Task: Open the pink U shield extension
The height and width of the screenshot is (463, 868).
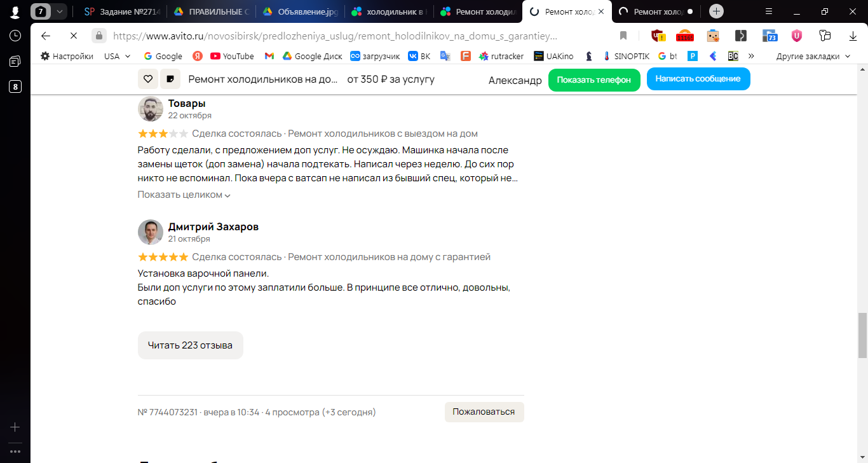Action: (796, 36)
